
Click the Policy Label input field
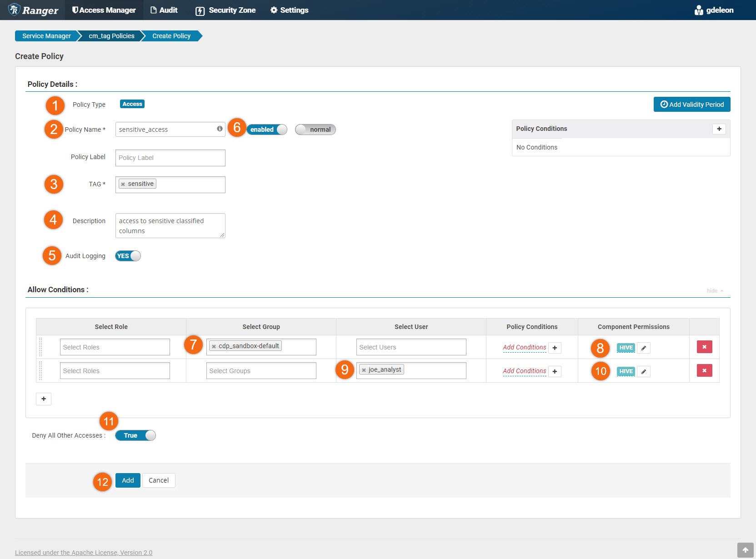(x=170, y=158)
